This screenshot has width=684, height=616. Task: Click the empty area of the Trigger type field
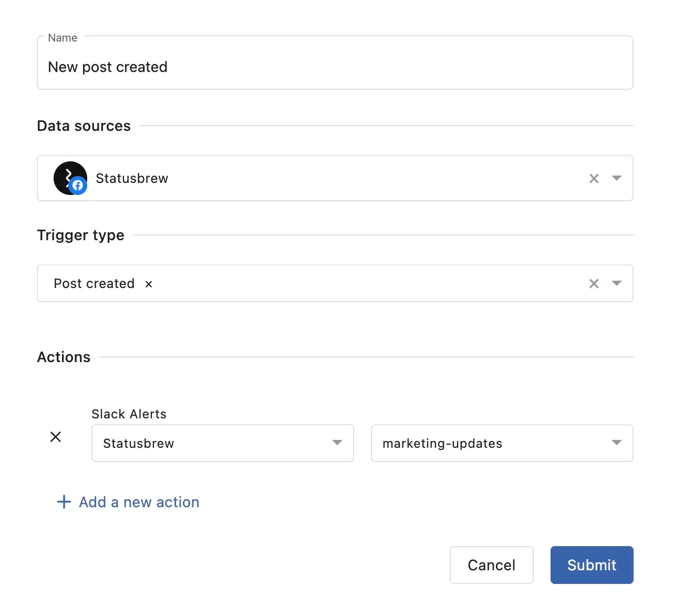(x=368, y=284)
